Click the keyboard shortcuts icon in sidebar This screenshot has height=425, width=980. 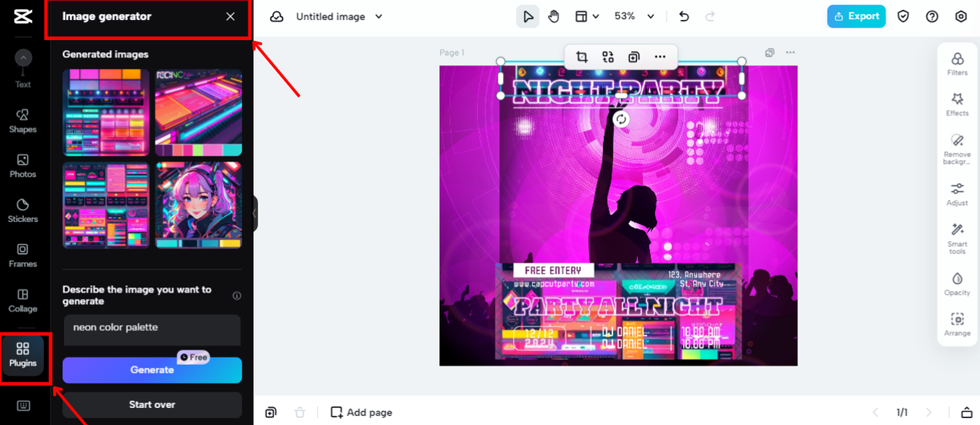pos(23,406)
